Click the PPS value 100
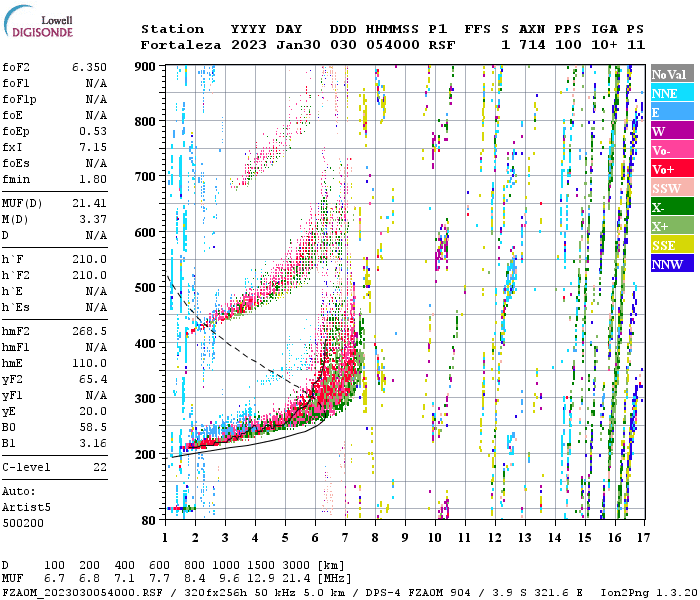 (x=568, y=45)
